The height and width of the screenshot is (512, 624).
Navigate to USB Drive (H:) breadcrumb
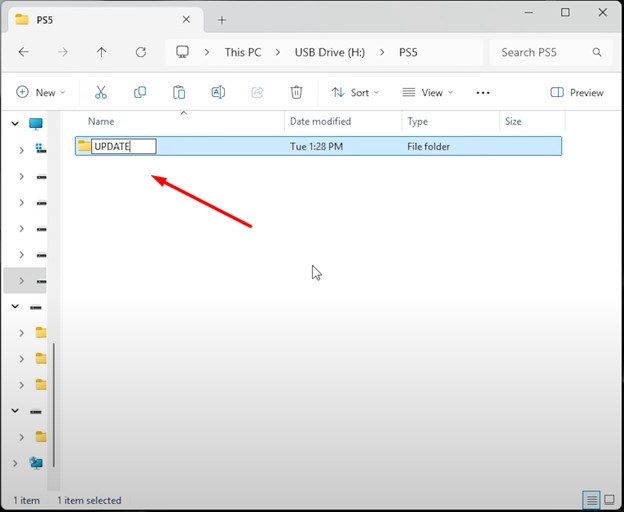(x=330, y=52)
